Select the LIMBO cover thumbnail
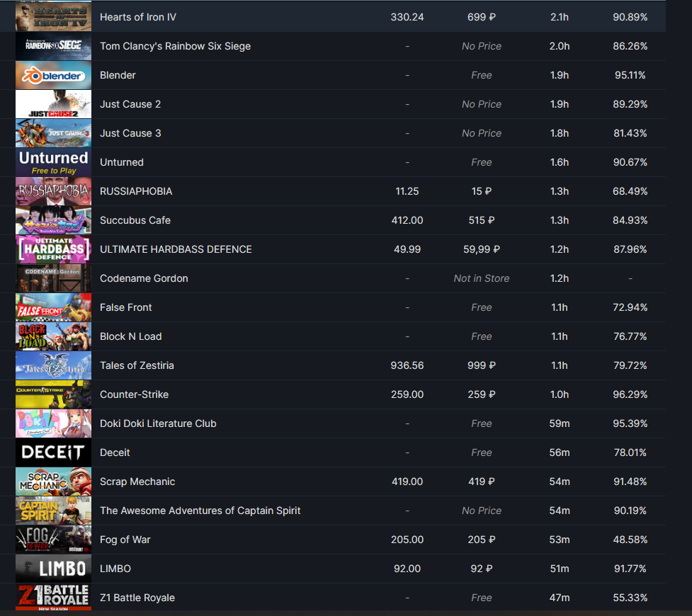This screenshot has width=692, height=616. click(53, 569)
